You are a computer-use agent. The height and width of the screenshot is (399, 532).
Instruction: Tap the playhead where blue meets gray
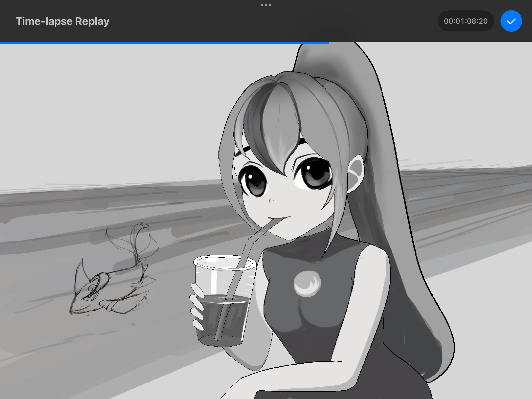pos(328,43)
